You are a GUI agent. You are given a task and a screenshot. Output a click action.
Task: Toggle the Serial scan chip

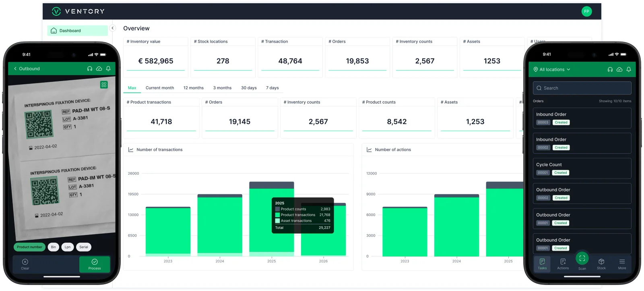tap(84, 247)
